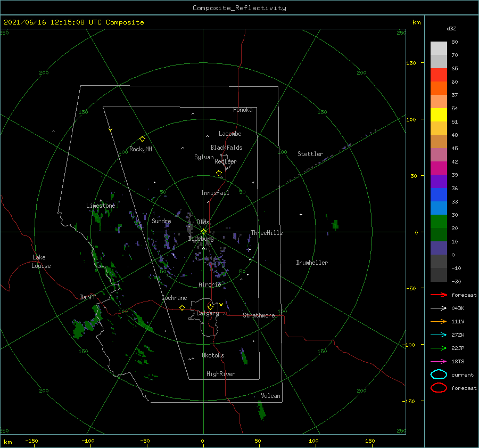This screenshot has height=448, width=479.
Task: Click the yellow diamond marker near Cochrane
Action: (x=182, y=307)
